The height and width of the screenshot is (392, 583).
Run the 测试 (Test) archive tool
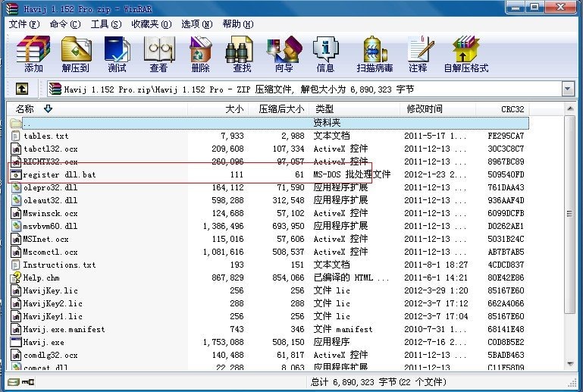click(117, 55)
